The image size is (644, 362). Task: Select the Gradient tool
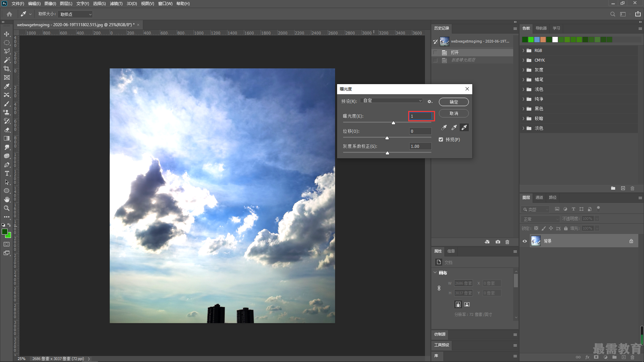coord(7,138)
